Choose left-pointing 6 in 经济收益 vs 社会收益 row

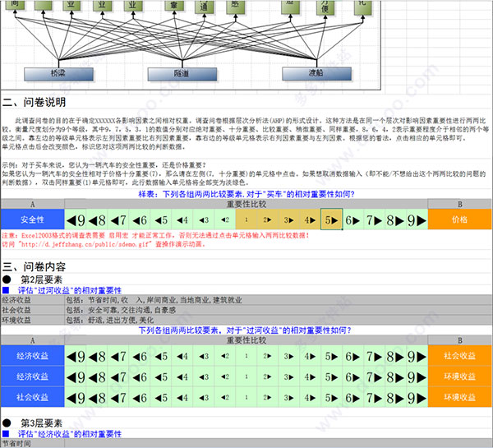[140, 356]
